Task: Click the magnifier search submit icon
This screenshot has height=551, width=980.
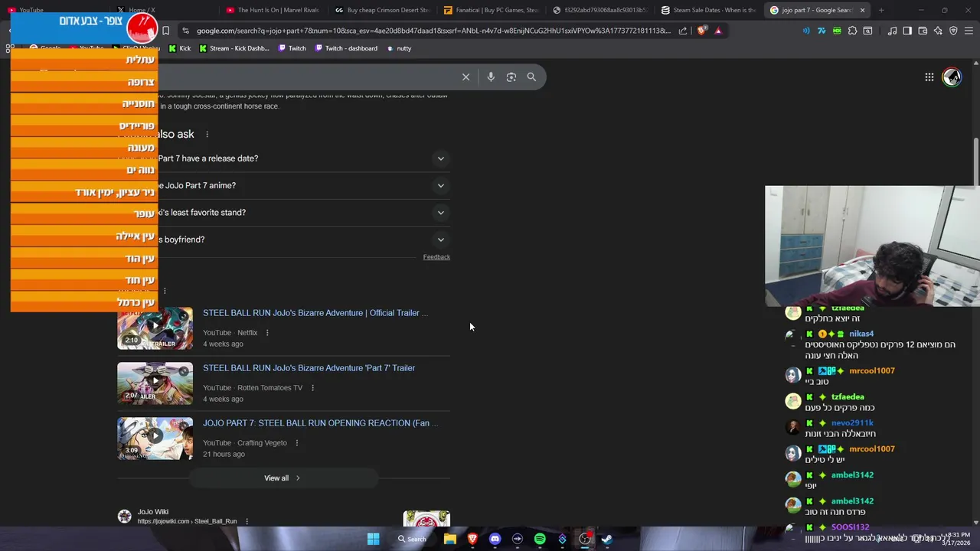Action: tap(531, 77)
